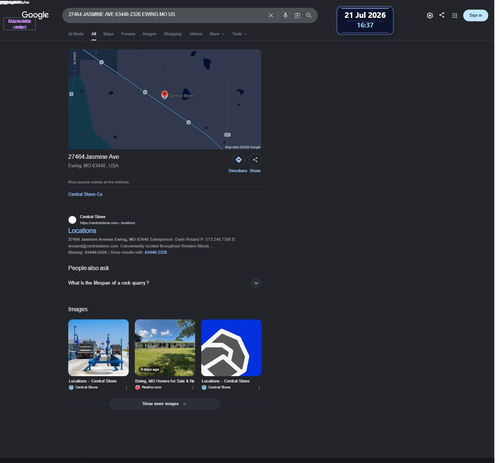The height and width of the screenshot is (463, 500).
Task: Open search by image lens icon
Action: (x=297, y=15)
